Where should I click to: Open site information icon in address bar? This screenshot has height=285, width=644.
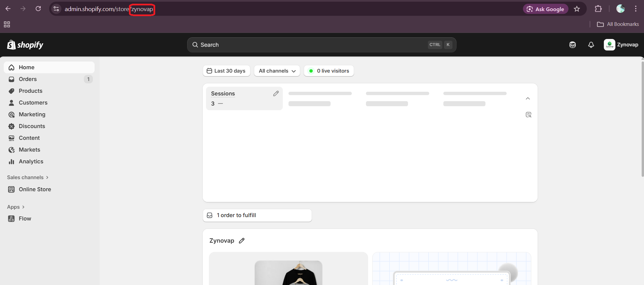(x=56, y=9)
